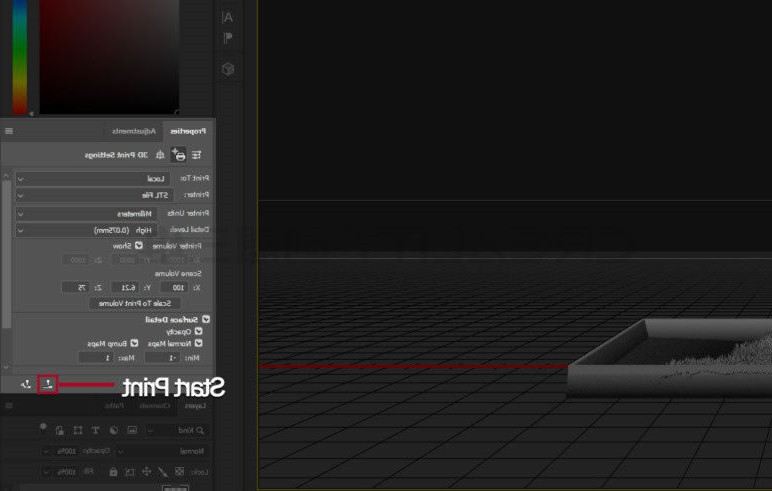Click the icon left of Start Print
Screen dimensions: 772x491
25,384
